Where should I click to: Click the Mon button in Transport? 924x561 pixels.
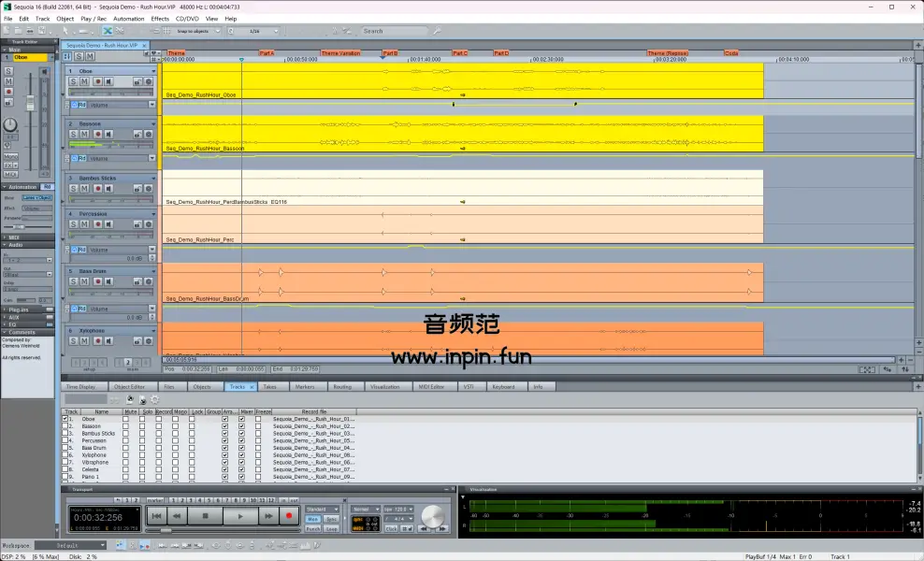pyautogui.click(x=313, y=519)
